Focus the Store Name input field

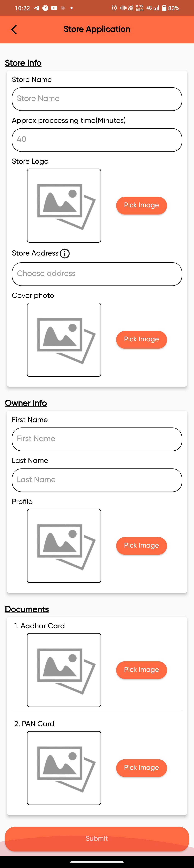(x=97, y=99)
